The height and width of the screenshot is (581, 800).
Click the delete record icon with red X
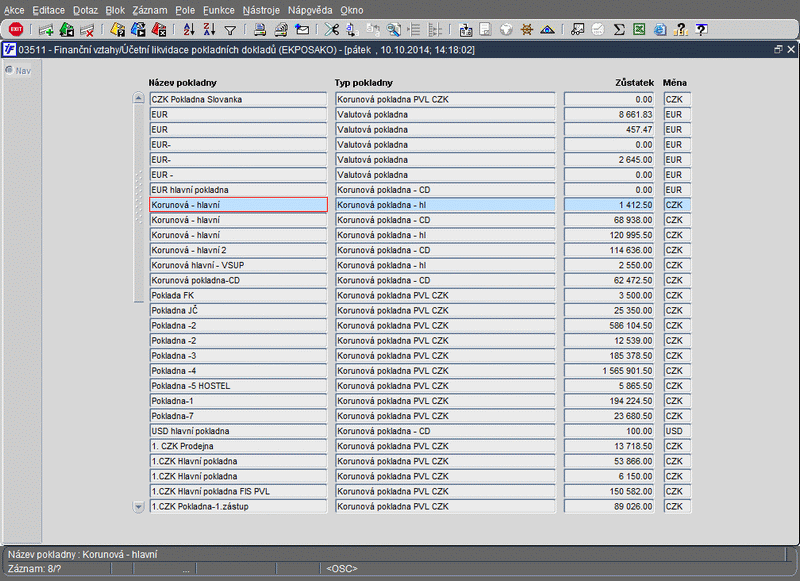(87, 30)
